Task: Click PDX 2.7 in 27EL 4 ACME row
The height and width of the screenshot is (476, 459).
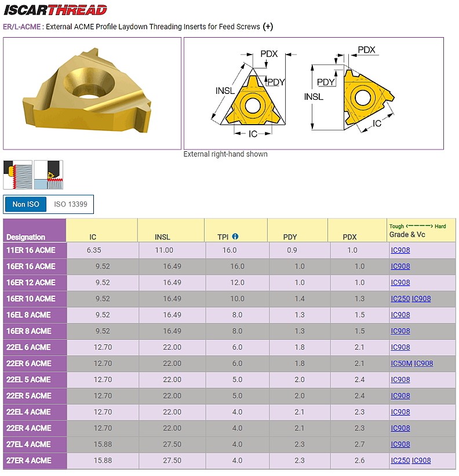Action: tap(359, 444)
